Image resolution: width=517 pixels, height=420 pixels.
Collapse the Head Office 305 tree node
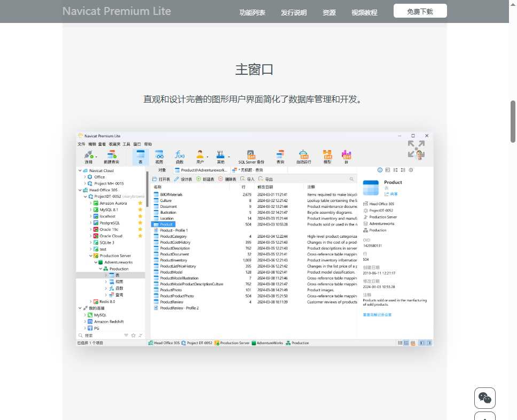tap(80, 190)
